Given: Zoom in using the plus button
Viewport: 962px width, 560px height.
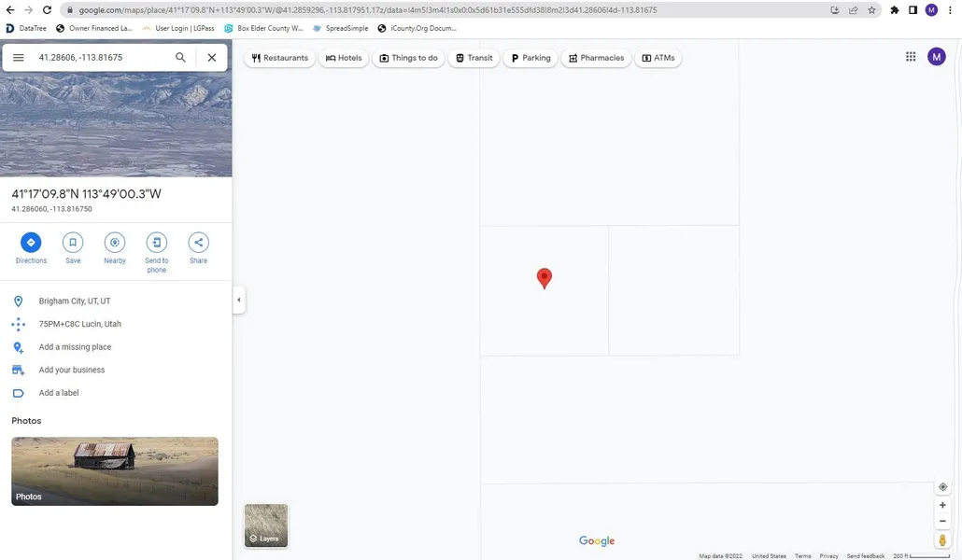Looking at the screenshot, I should (x=942, y=505).
